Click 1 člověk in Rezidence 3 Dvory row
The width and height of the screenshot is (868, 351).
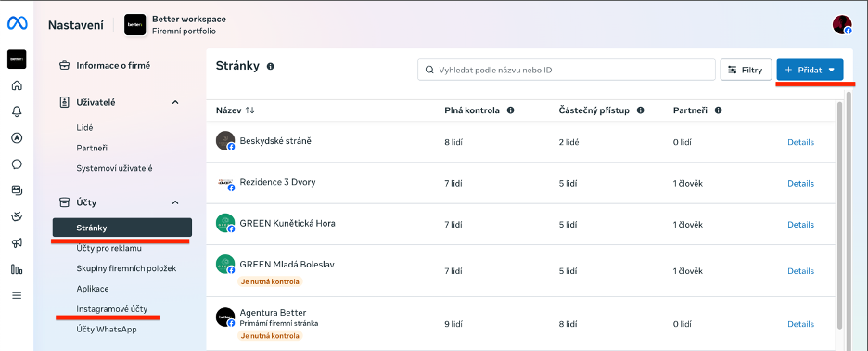[x=688, y=184]
